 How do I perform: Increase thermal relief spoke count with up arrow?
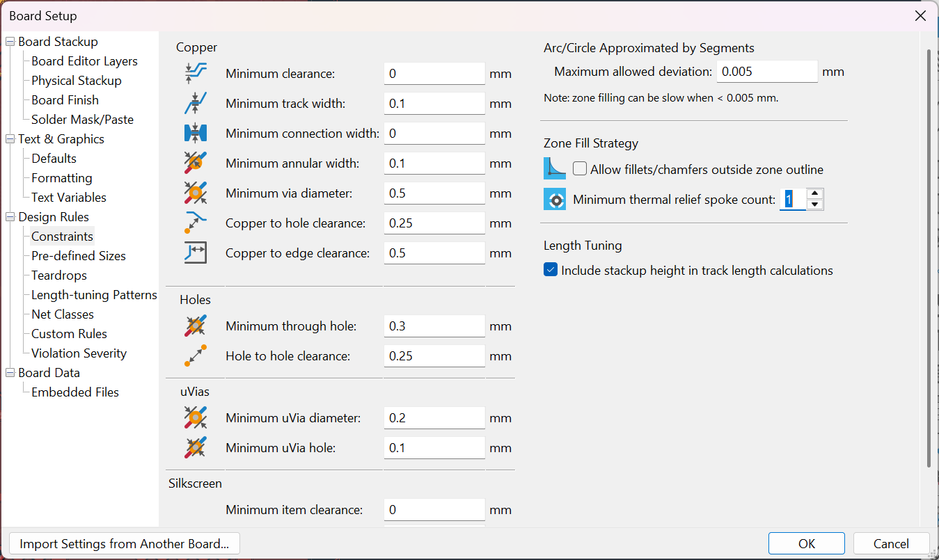815,194
